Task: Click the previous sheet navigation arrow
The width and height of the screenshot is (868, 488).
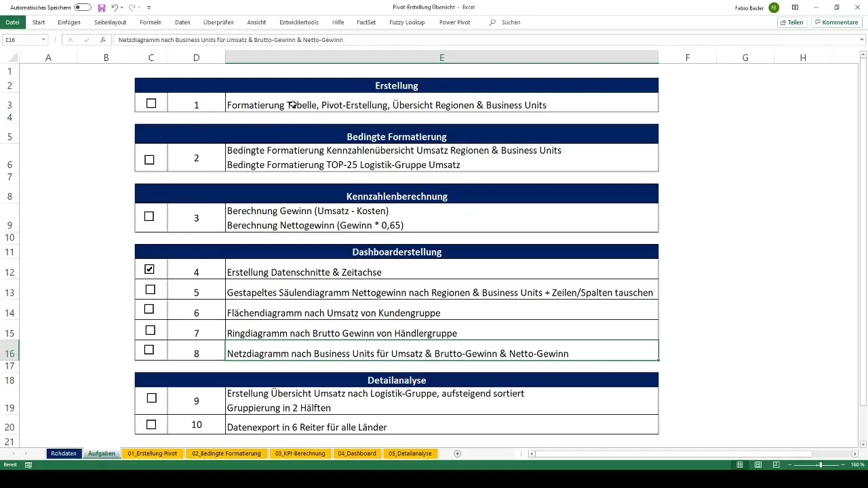Action: (x=12, y=453)
